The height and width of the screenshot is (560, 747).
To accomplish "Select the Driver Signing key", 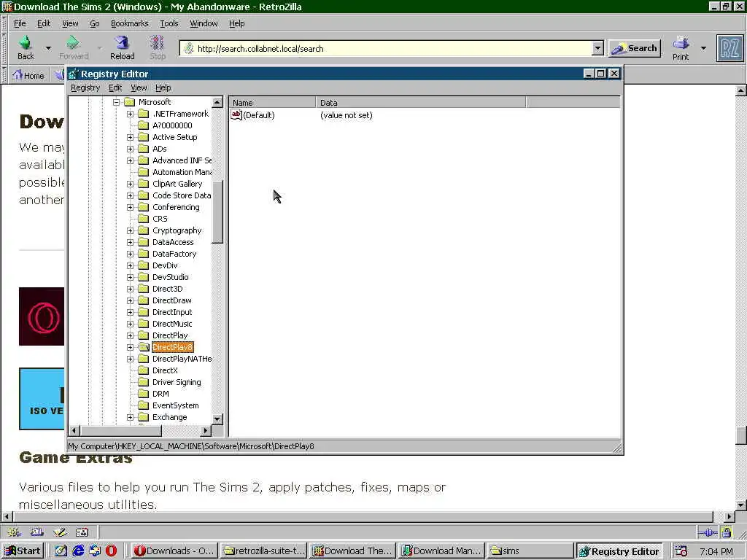I will point(177,382).
